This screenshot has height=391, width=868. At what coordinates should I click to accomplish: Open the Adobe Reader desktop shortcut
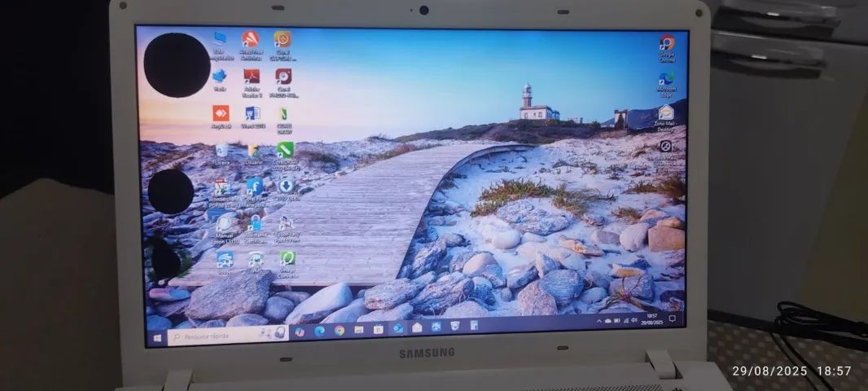[252, 76]
